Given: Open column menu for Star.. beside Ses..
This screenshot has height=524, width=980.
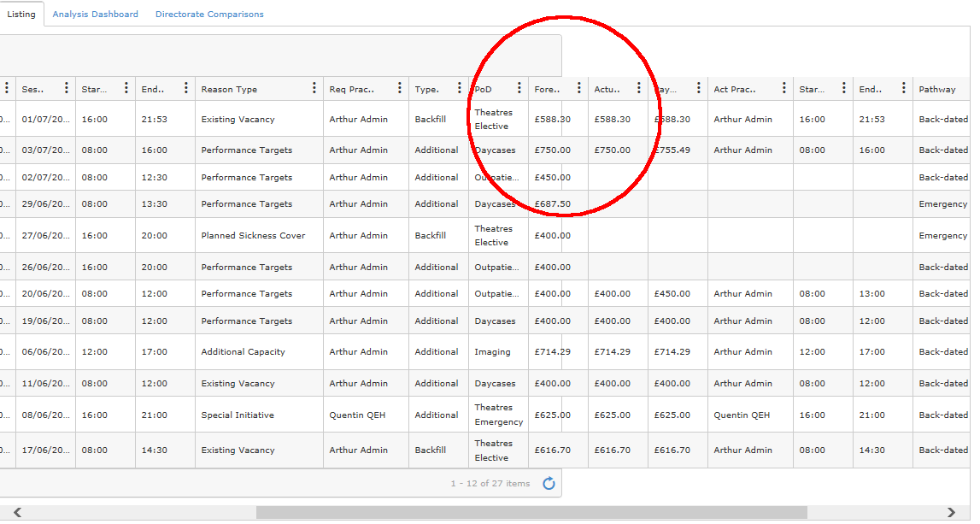Looking at the screenshot, I should (126, 88).
